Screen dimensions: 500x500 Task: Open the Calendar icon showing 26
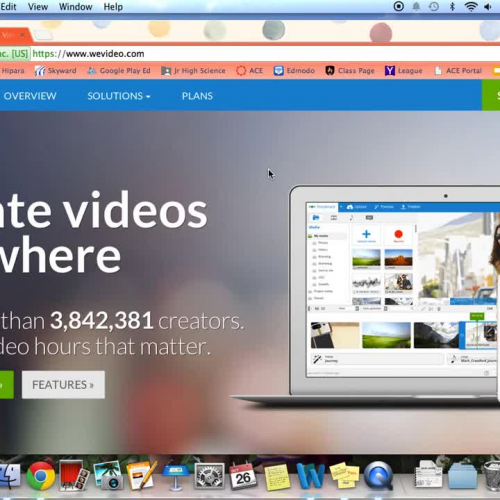[243, 476]
